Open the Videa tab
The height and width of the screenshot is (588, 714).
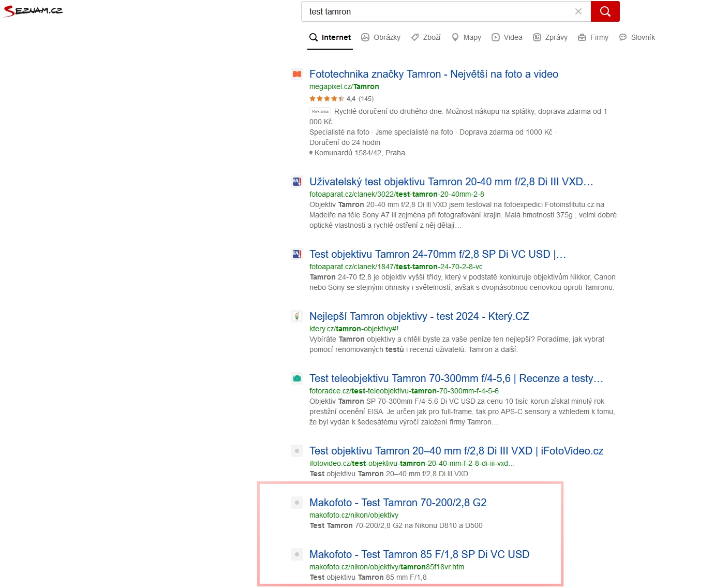pos(507,37)
